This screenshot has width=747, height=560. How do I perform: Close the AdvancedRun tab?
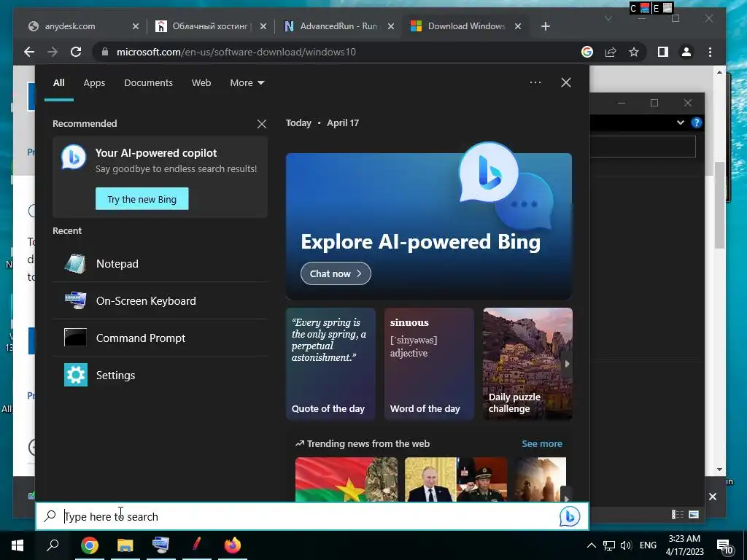click(x=391, y=26)
